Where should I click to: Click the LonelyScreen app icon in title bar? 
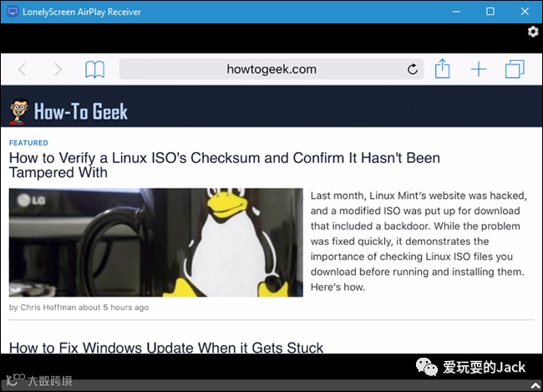tap(13, 12)
